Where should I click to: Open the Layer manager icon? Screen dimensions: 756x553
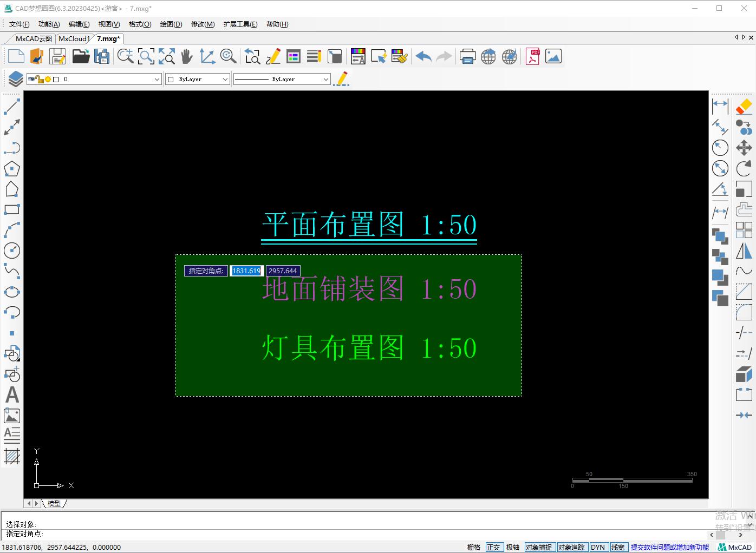click(14, 78)
